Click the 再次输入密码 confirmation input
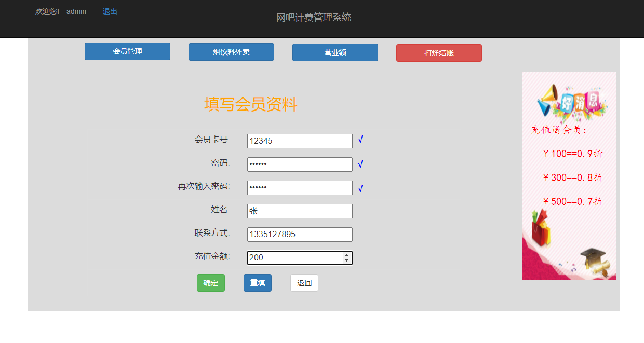644x343 pixels. point(300,187)
